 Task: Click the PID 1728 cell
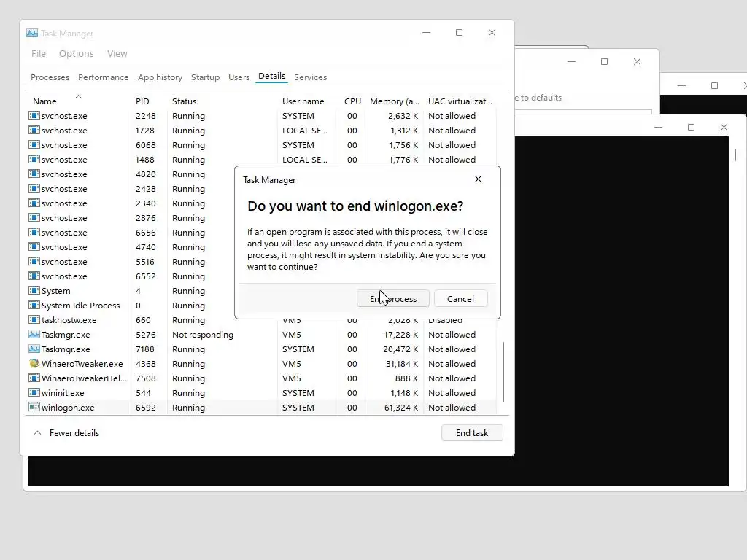145,131
